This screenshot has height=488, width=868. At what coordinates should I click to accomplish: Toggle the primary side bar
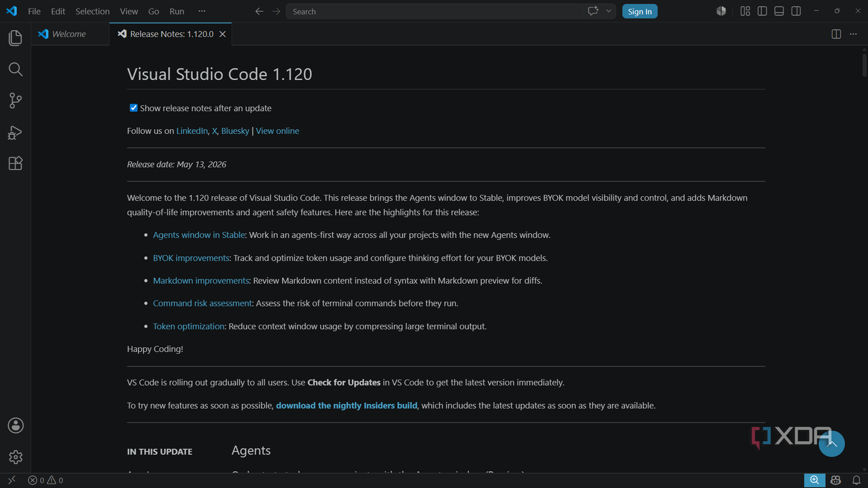tap(762, 11)
